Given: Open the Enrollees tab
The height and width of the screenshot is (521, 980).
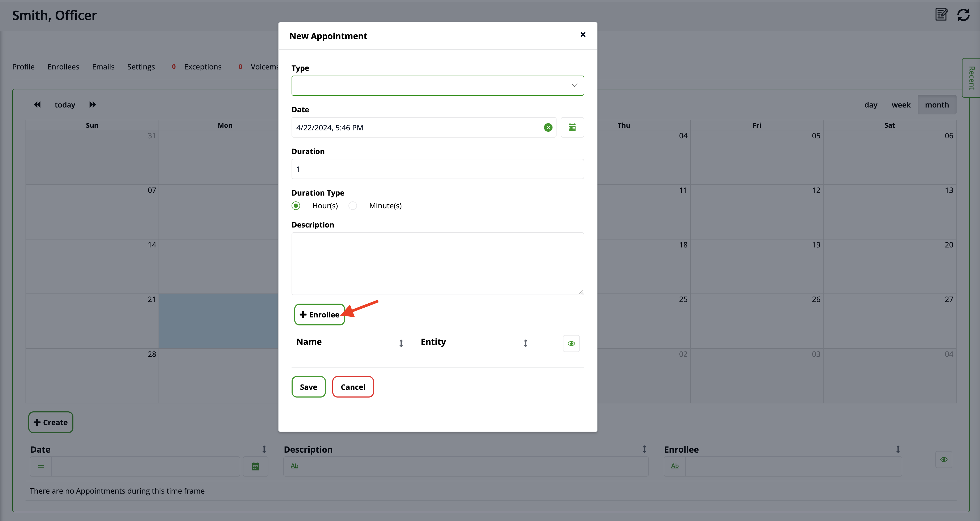Looking at the screenshot, I should (63, 67).
